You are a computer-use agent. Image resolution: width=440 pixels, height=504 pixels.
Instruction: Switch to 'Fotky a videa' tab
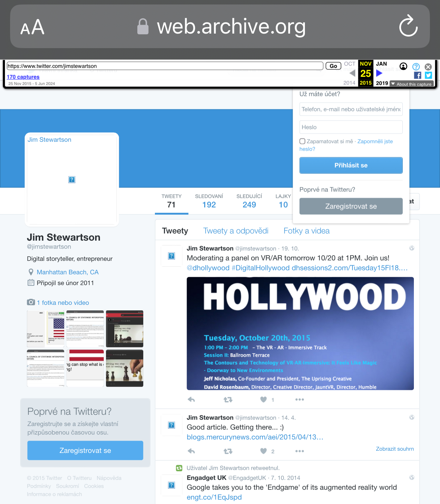click(307, 231)
